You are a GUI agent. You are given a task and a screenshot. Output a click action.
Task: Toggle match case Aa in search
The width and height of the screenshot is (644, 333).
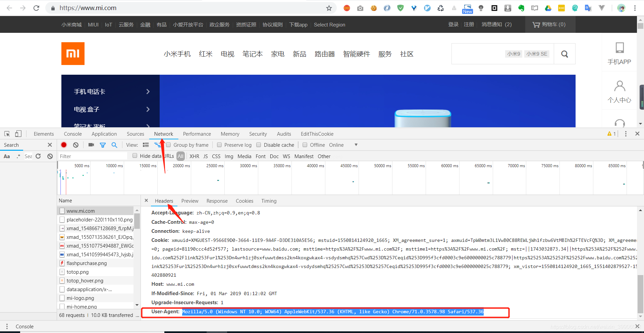(7, 156)
